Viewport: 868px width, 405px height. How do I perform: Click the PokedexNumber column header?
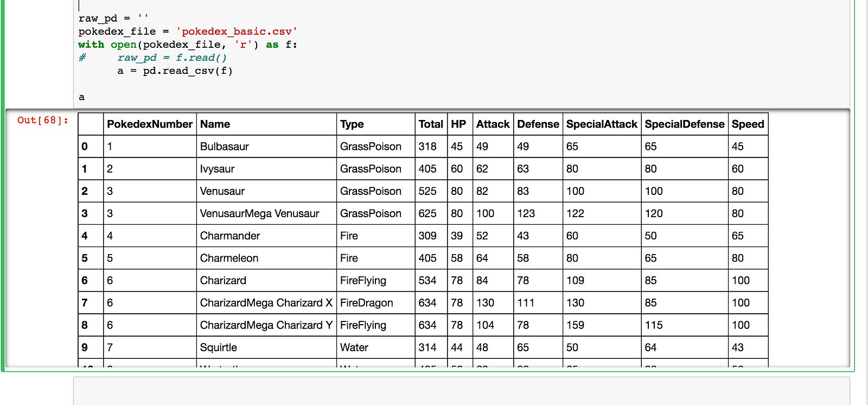tap(150, 124)
